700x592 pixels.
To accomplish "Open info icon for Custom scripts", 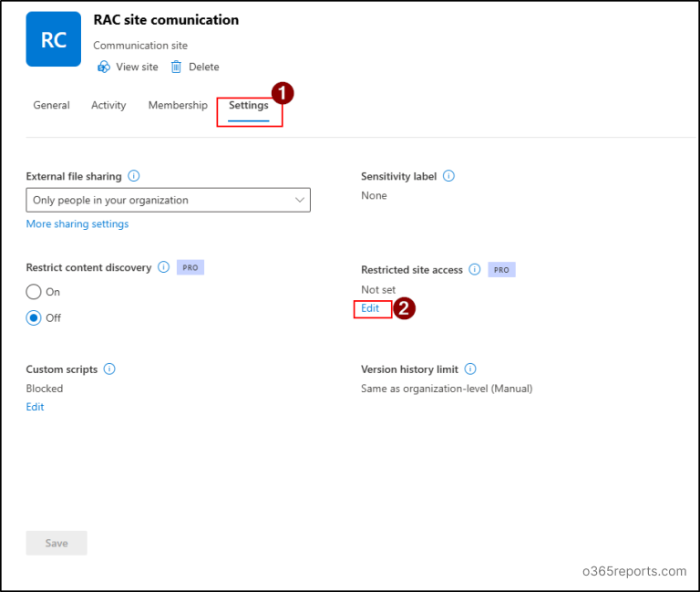I will (109, 369).
